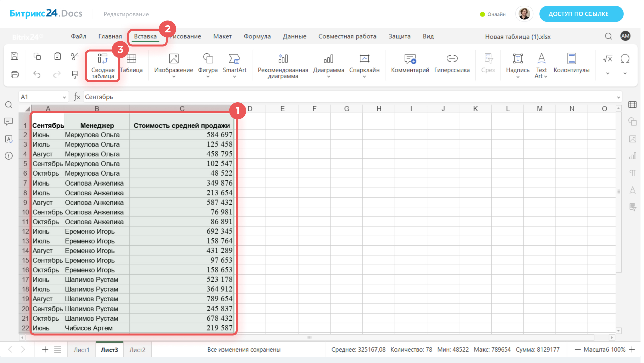Zoom in with the plus near Масштаб
The width and height of the screenshot is (644, 363).
click(632, 350)
